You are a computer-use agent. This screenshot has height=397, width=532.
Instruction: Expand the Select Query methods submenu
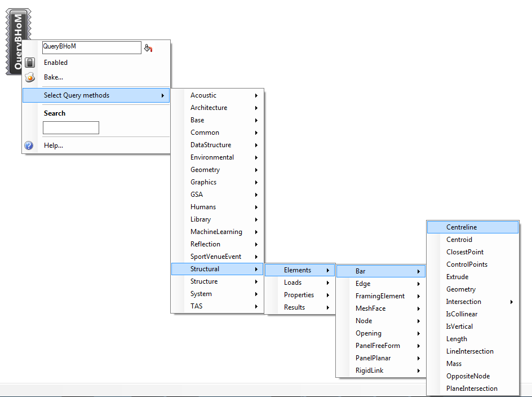click(x=96, y=95)
